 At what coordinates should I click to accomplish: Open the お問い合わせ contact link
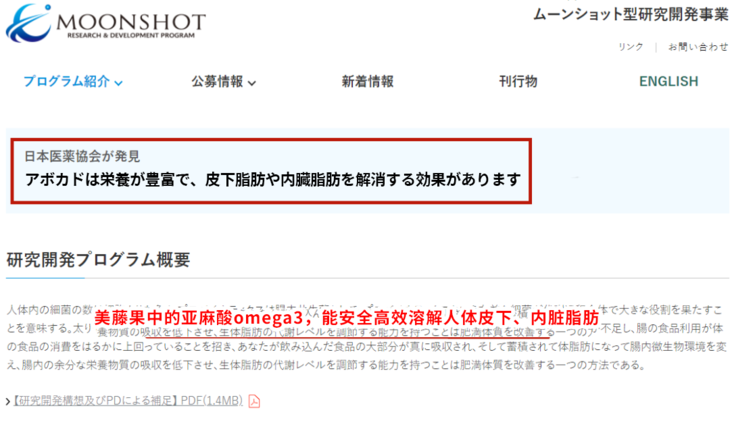698,47
